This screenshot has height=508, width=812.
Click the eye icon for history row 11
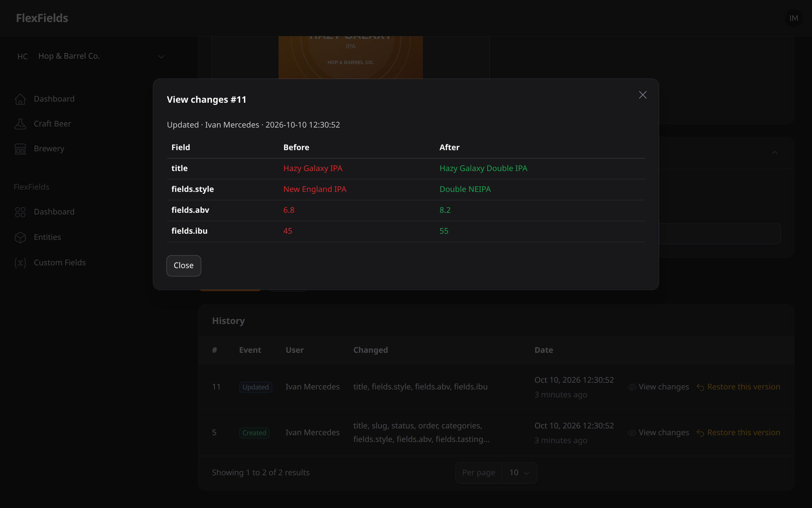632,387
